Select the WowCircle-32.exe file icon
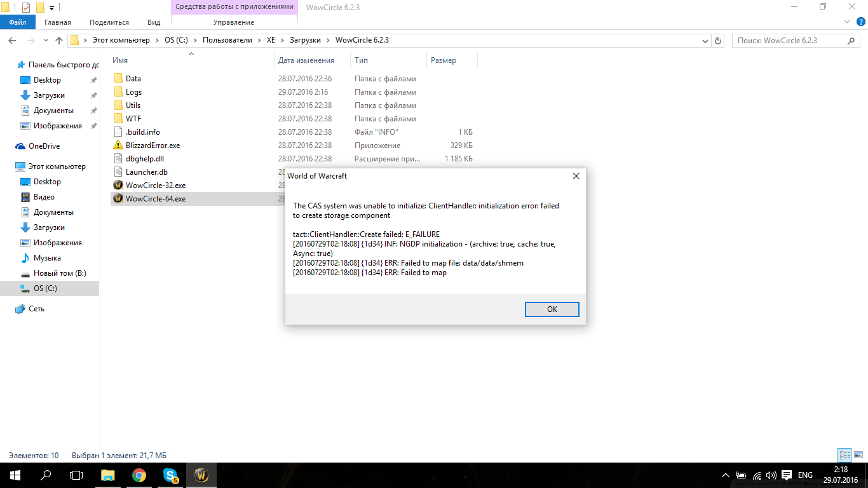868x488 pixels. coord(118,186)
